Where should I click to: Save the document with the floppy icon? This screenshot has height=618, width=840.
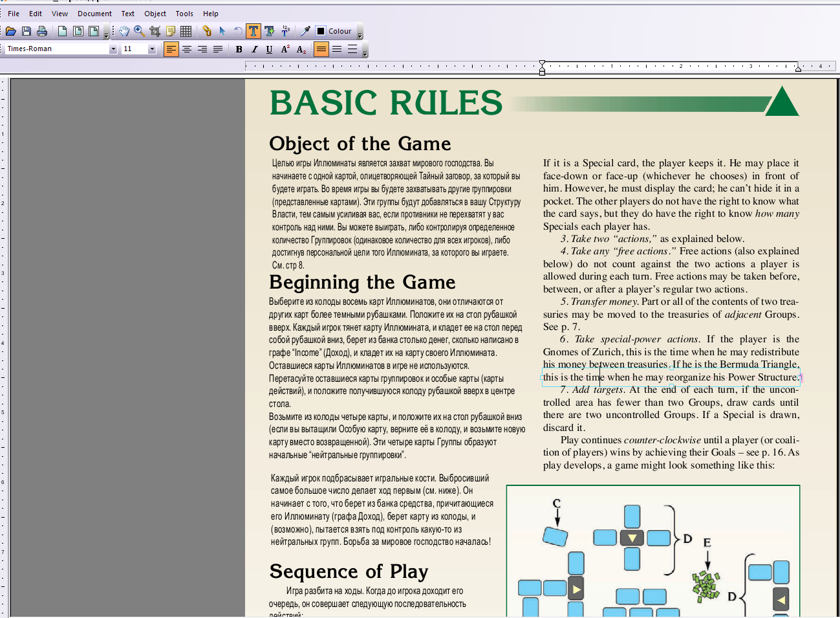tap(27, 31)
